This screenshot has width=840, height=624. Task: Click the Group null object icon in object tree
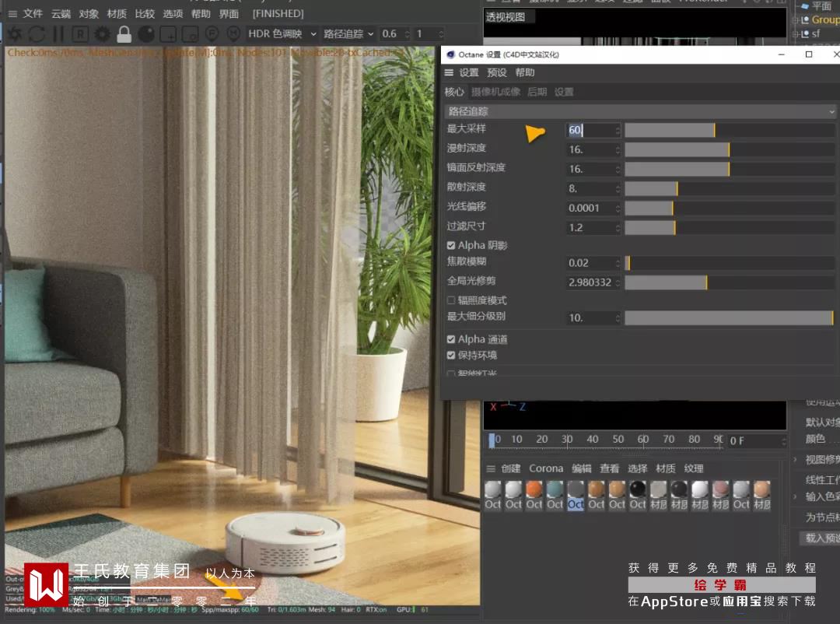[805, 19]
